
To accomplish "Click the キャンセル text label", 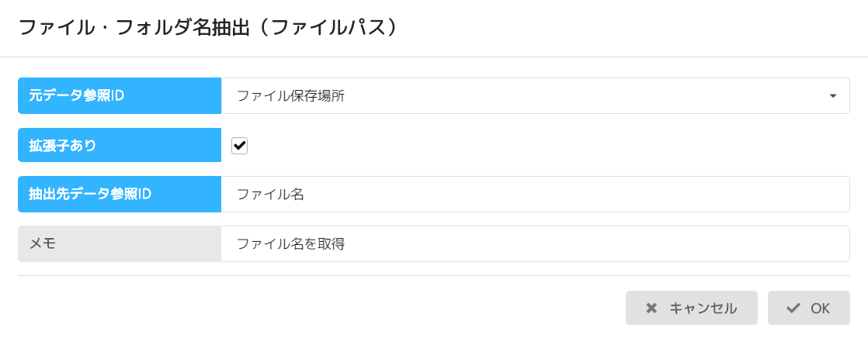I will click(703, 309).
